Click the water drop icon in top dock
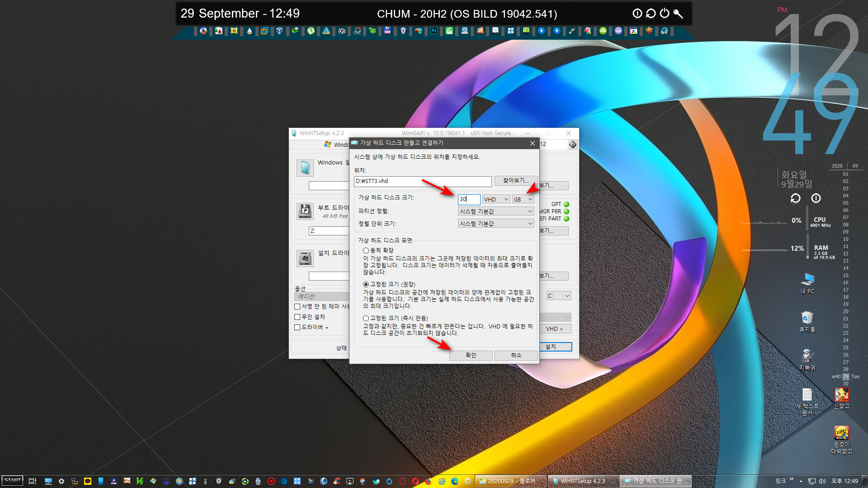The image size is (868, 488). (x=250, y=31)
